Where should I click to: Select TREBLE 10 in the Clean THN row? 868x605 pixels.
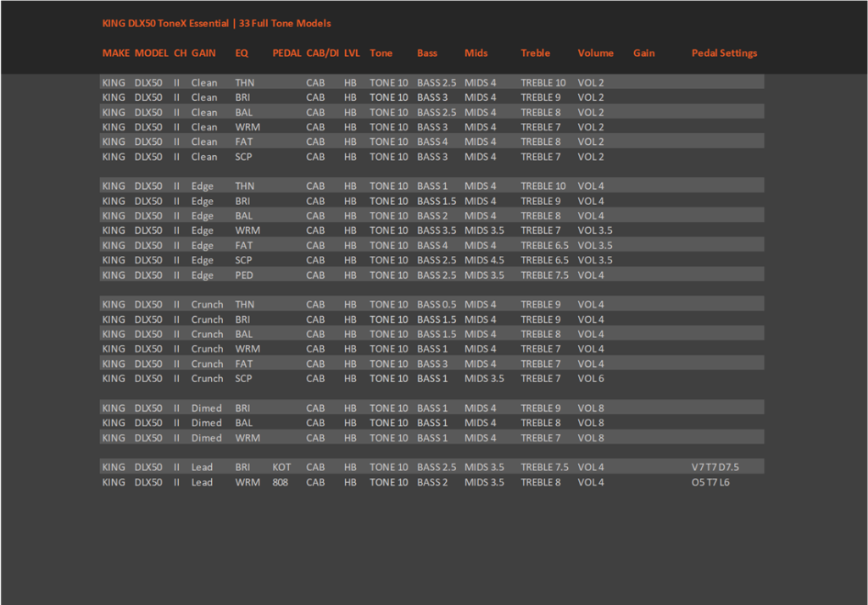(542, 82)
